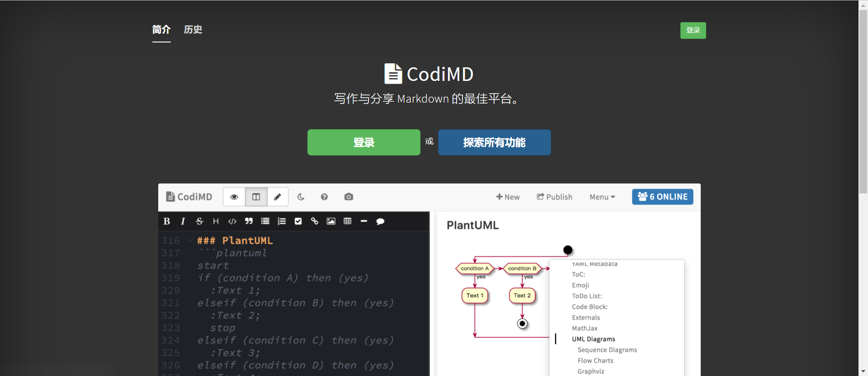Click the 'condition B' diagram node

[x=522, y=268]
